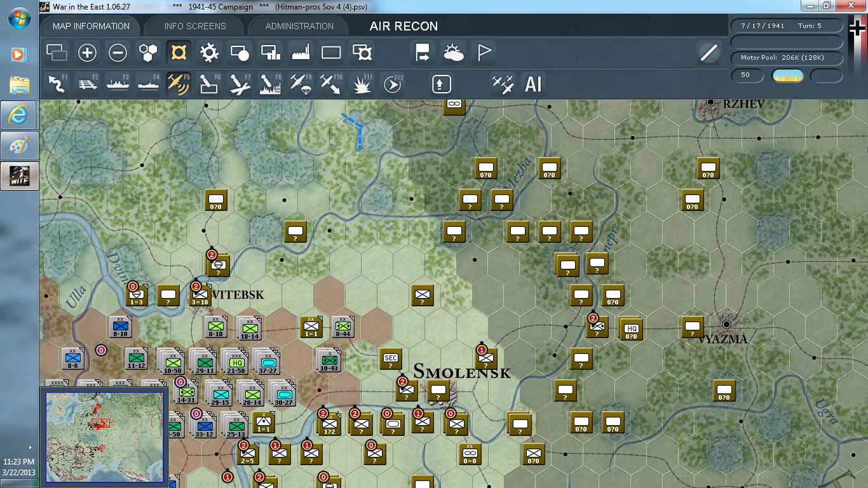Select the Soviet HQ counter near Vyazma

631,329
